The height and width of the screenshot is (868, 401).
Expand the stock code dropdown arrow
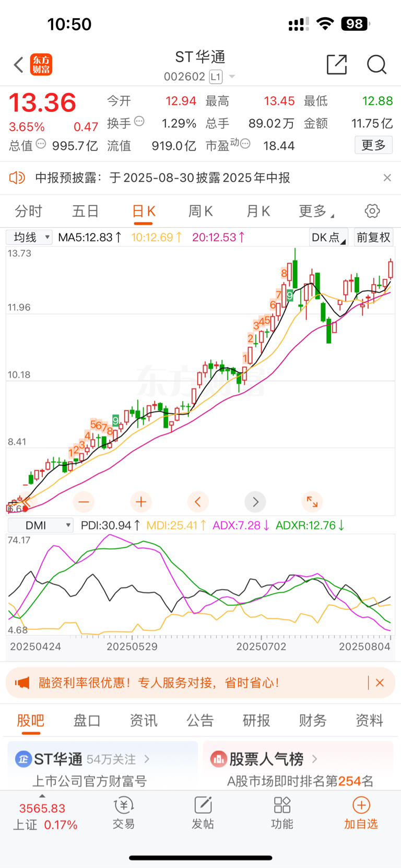point(232,77)
